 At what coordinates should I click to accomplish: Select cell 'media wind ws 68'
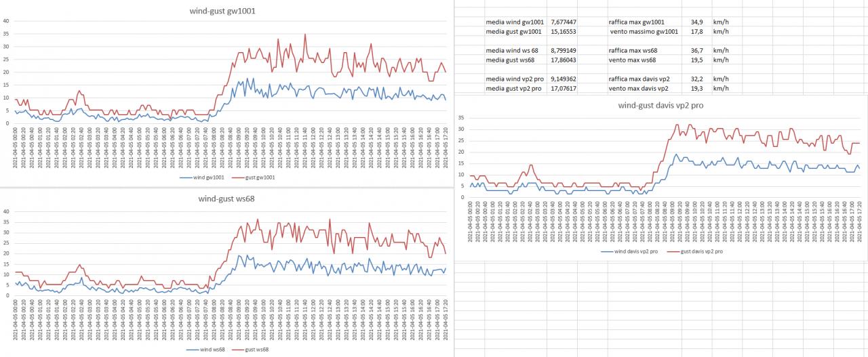point(512,50)
